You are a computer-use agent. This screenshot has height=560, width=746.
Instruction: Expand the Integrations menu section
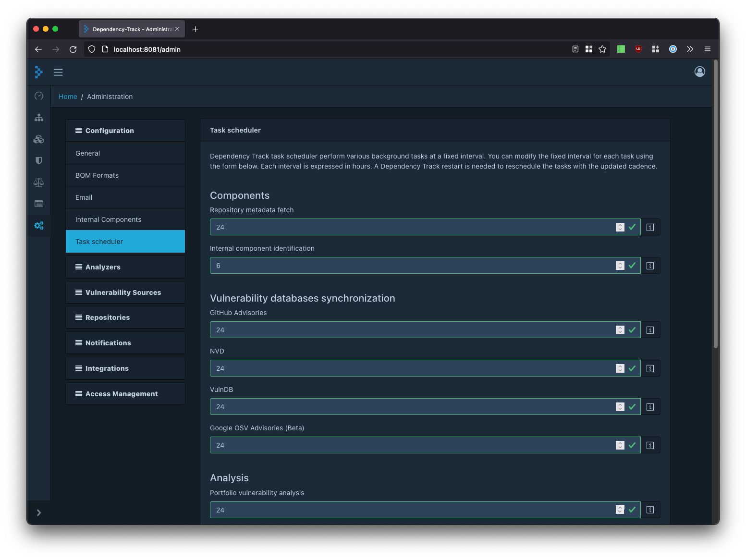[x=125, y=368]
